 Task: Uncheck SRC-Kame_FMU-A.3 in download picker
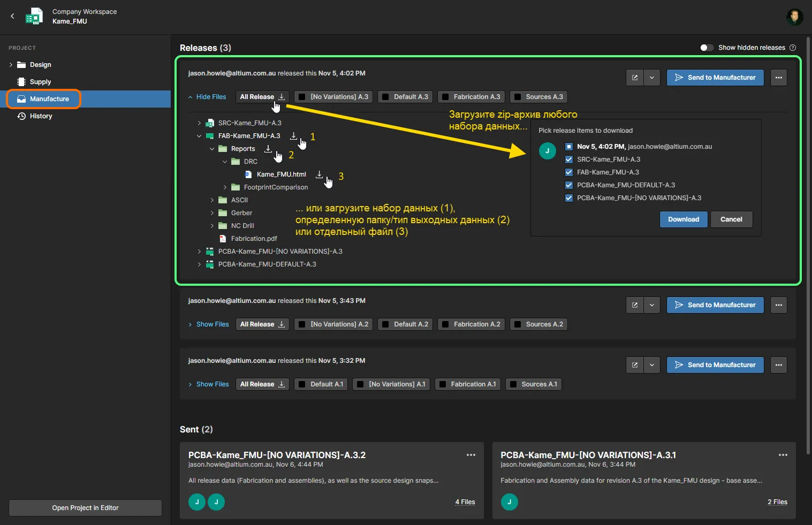pos(569,159)
